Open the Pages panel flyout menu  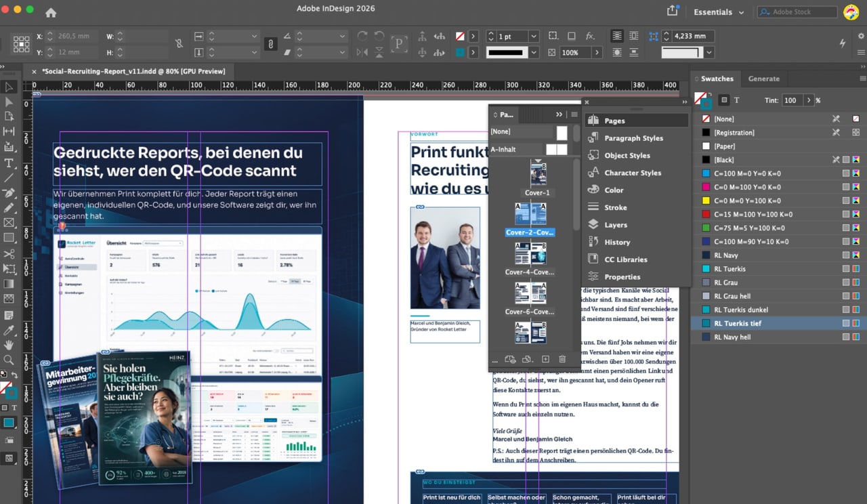click(574, 114)
